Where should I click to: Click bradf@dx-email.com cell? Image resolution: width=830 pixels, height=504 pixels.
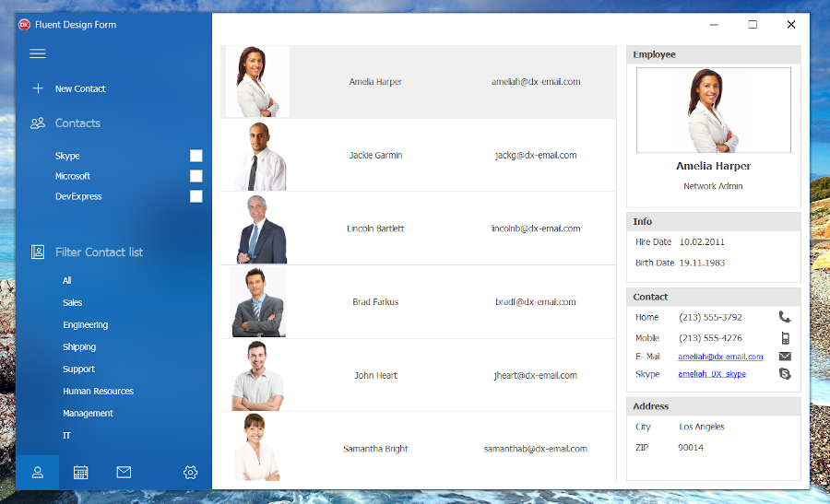pyautogui.click(x=536, y=302)
